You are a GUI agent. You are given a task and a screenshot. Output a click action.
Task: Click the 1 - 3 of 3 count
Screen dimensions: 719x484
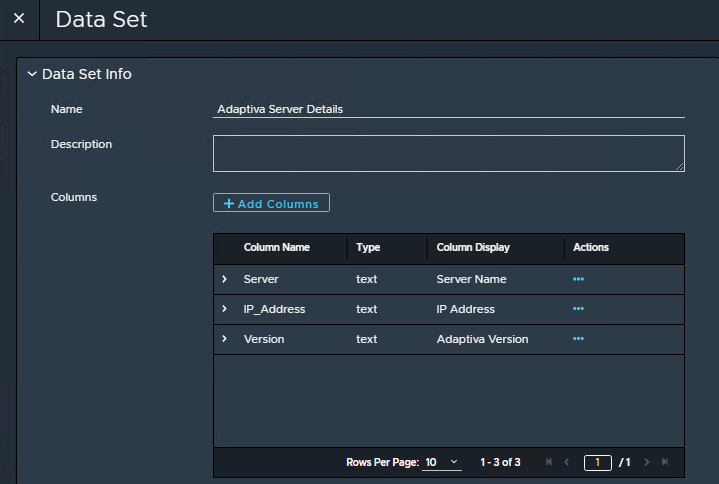(x=500, y=462)
